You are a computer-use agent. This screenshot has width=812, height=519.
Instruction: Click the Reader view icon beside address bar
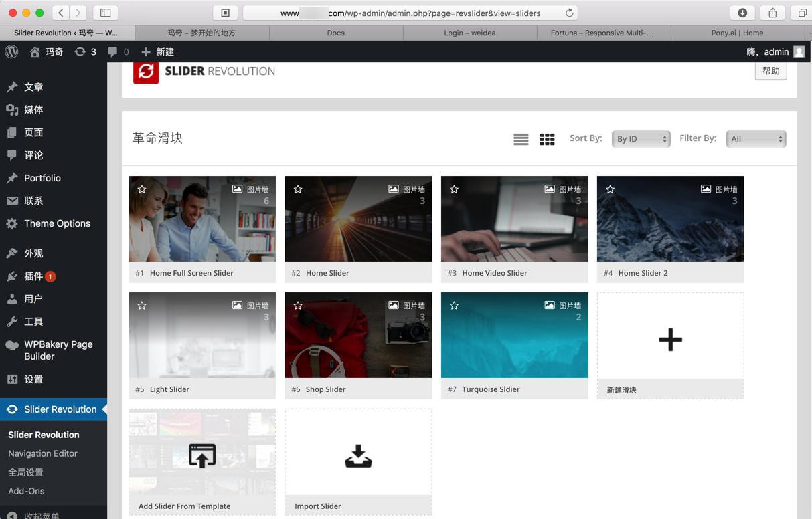tap(225, 13)
